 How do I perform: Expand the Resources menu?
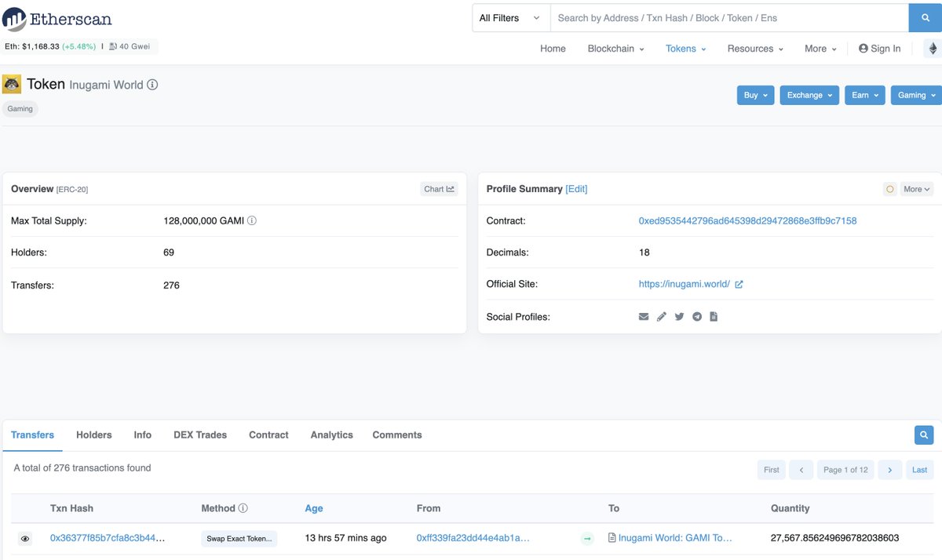click(755, 49)
